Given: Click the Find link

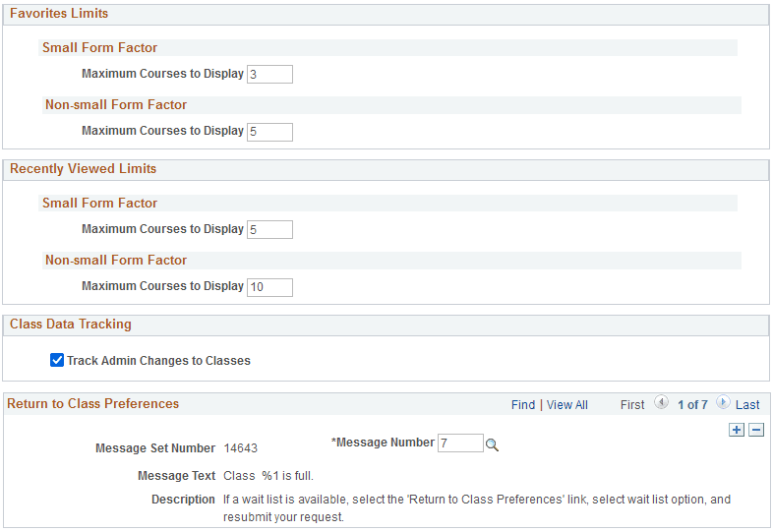Looking at the screenshot, I should pyautogui.click(x=523, y=404).
